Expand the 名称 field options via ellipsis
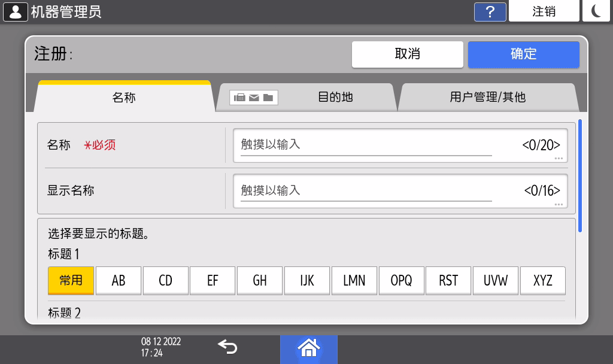Screen dimensions: 613x364 pos(559,157)
